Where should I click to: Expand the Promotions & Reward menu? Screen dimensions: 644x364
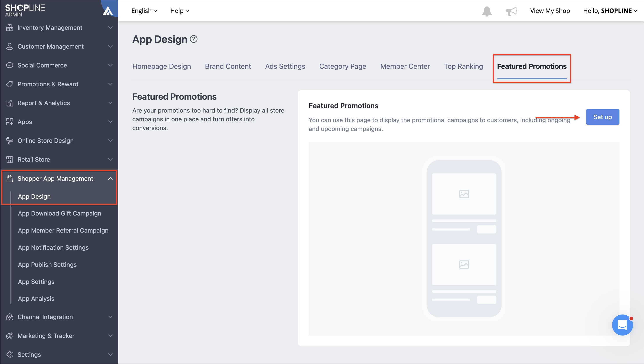(59, 84)
